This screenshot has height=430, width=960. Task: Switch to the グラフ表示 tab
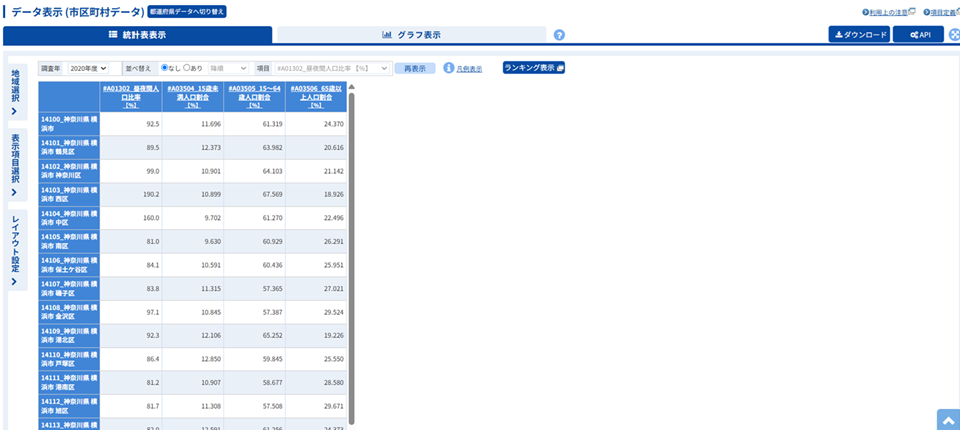411,35
